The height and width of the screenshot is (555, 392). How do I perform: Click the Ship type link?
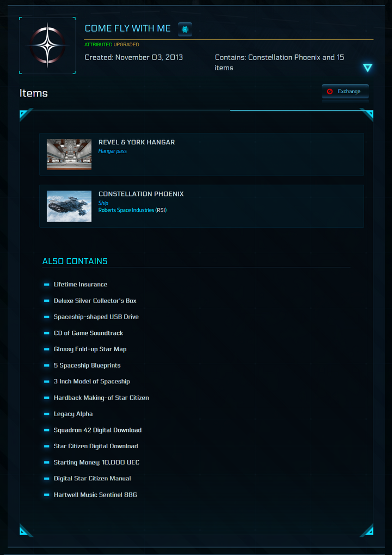103,203
